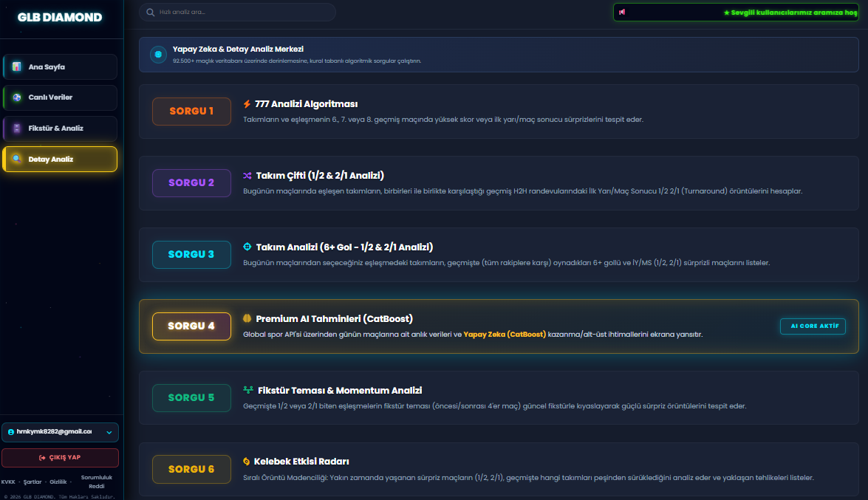This screenshot has width=868, height=500.
Task: Click the megaphone announcement icon
Action: pos(622,12)
